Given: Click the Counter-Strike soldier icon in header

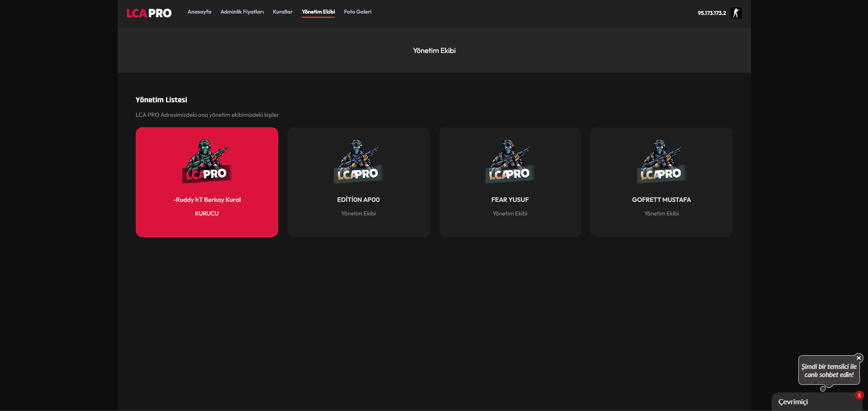Looking at the screenshot, I should tap(736, 13).
